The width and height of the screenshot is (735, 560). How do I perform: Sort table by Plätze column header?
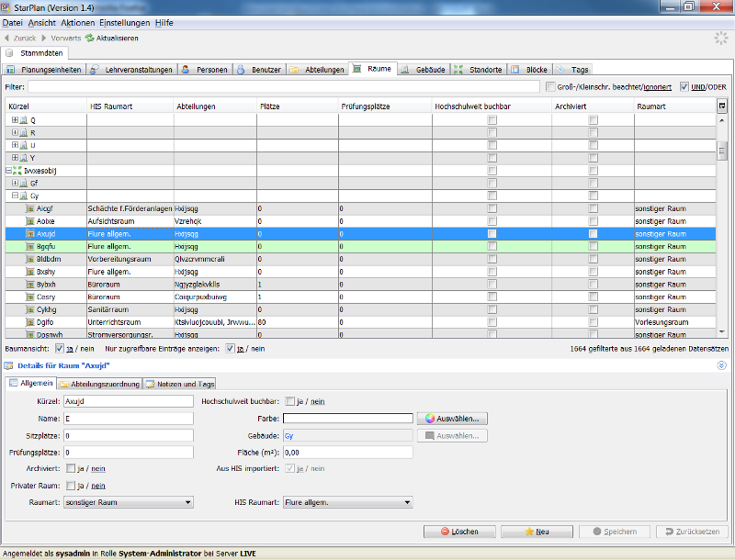click(x=297, y=106)
